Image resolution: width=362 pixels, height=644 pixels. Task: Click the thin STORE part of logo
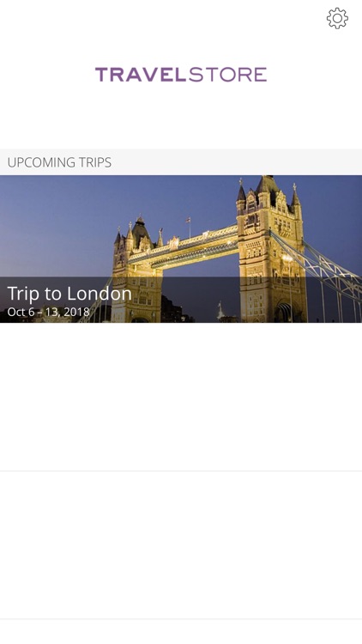pyautogui.click(x=228, y=75)
